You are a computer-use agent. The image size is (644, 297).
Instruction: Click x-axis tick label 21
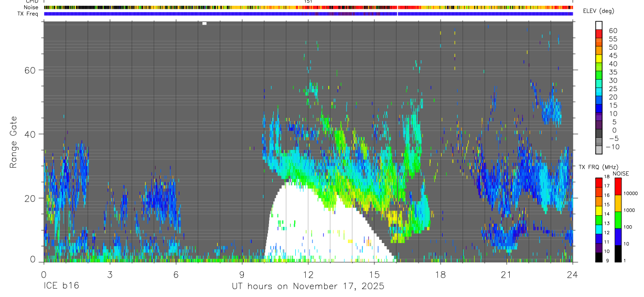tap(506, 274)
